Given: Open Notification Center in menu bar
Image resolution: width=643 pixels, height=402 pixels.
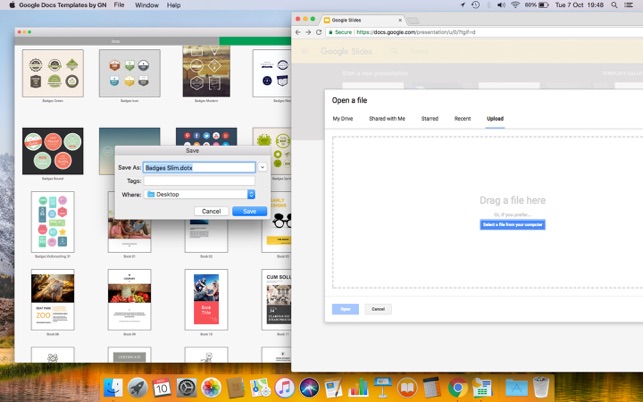Looking at the screenshot, I should [628, 5].
